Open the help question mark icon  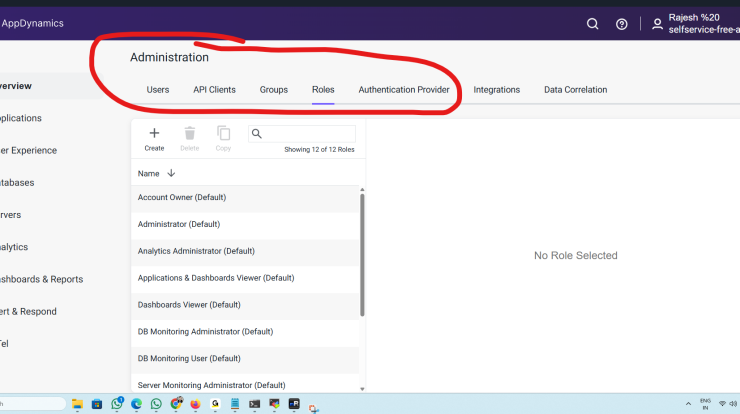coord(622,24)
